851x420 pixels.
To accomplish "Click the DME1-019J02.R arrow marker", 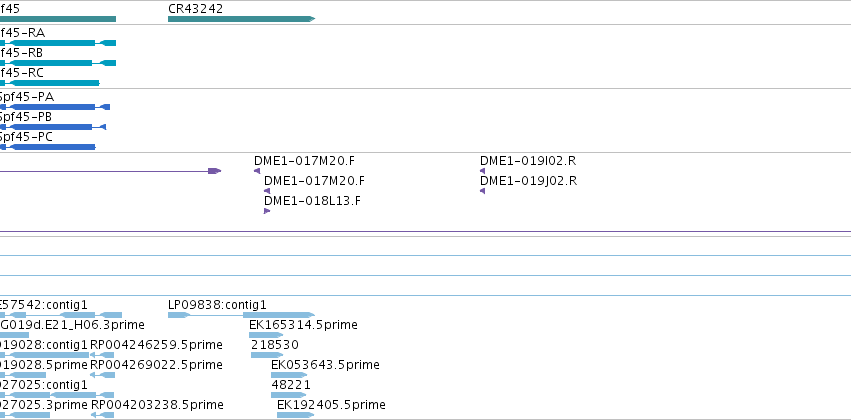I will [x=482, y=191].
